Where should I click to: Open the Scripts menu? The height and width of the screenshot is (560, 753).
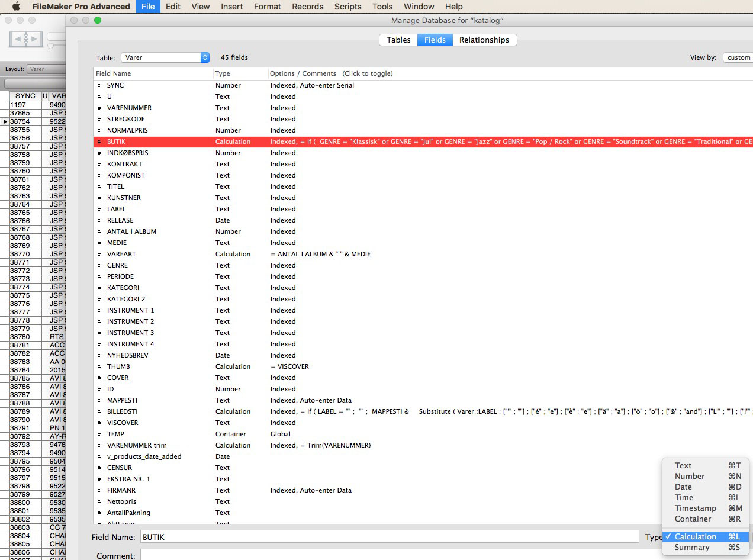tap(347, 7)
